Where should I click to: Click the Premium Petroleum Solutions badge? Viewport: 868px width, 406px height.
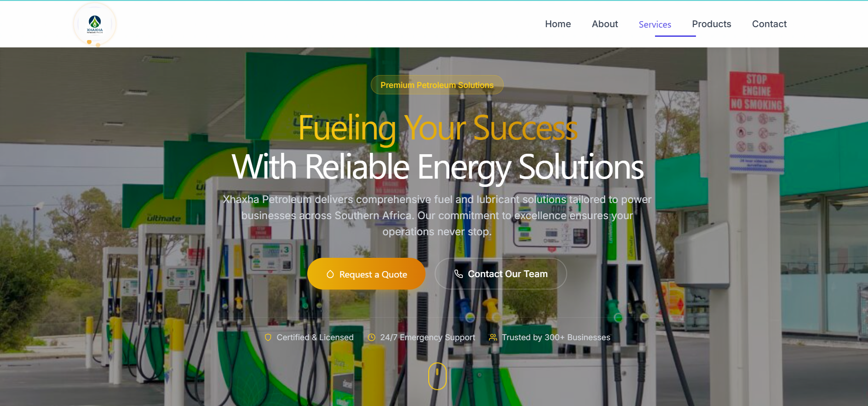click(437, 85)
